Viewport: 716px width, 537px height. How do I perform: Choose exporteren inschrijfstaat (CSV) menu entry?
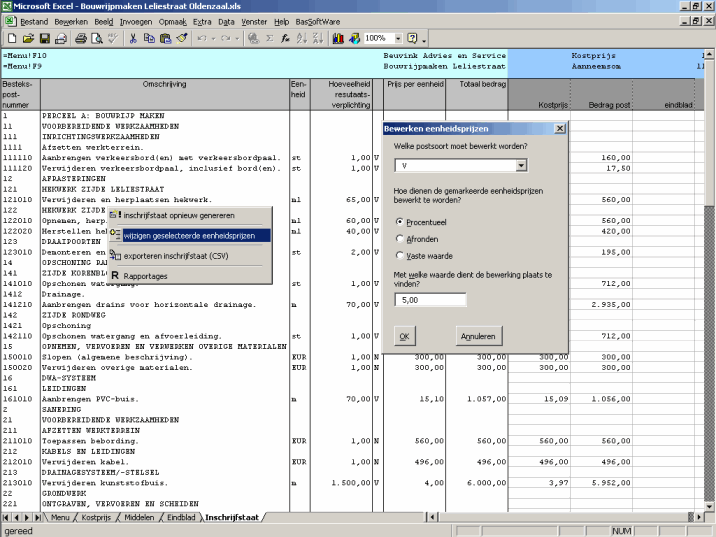(x=176, y=256)
